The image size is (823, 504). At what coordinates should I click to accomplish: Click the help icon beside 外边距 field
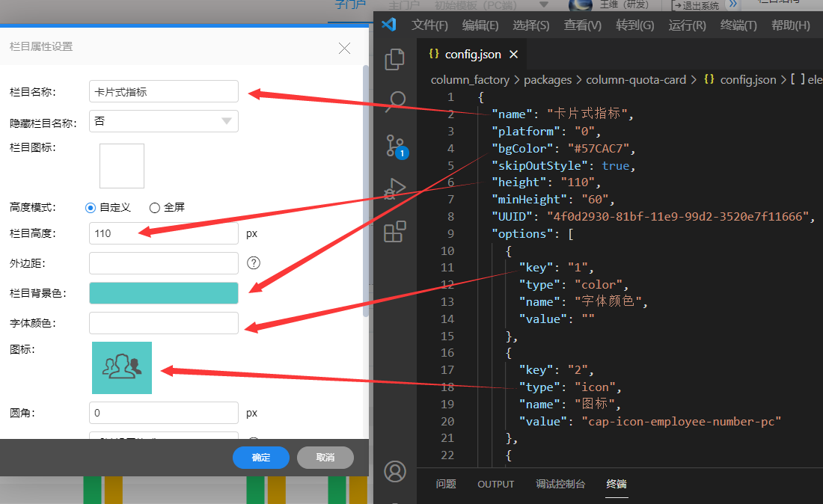pyautogui.click(x=254, y=262)
